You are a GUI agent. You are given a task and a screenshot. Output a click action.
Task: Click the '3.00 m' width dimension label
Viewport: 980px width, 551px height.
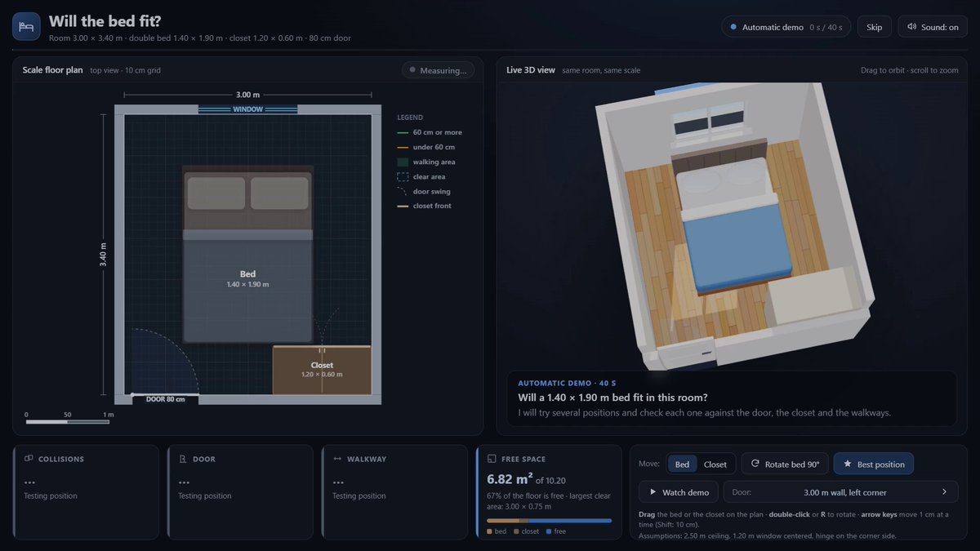pos(248,95)
